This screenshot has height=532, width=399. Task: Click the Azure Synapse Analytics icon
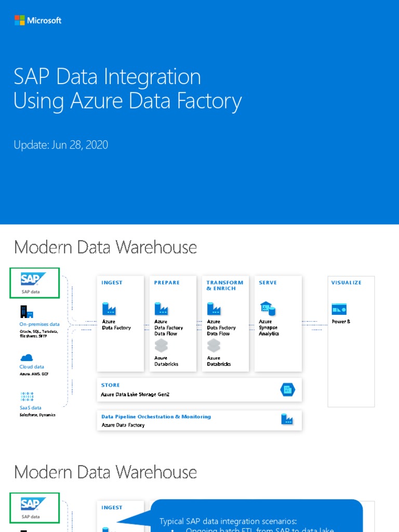(x=268, y=309)
